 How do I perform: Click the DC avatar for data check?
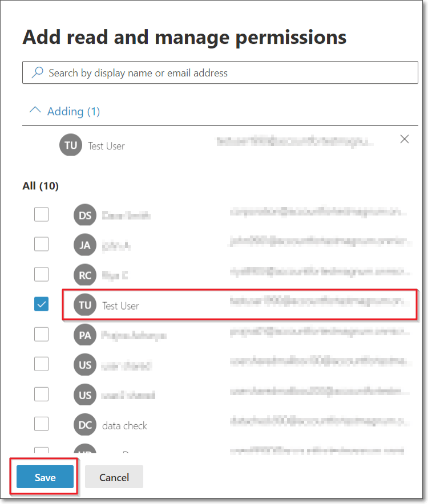point(84,424)
